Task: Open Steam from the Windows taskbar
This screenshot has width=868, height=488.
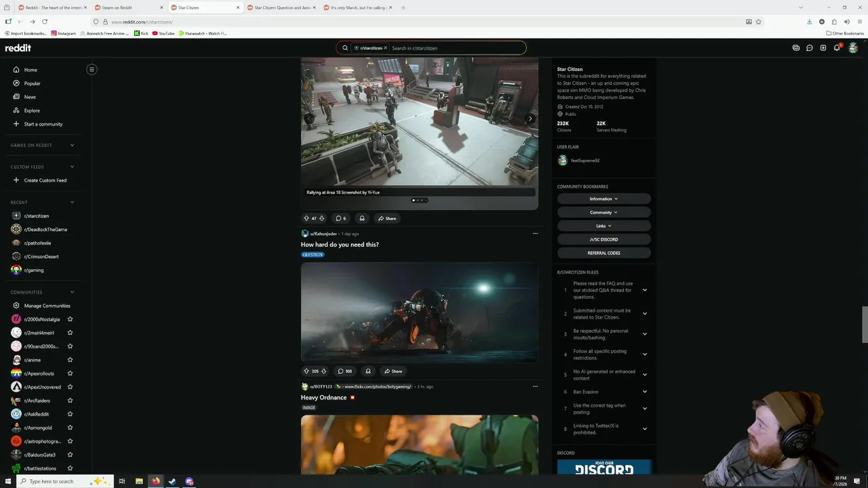Action: (x=172, y=481)
